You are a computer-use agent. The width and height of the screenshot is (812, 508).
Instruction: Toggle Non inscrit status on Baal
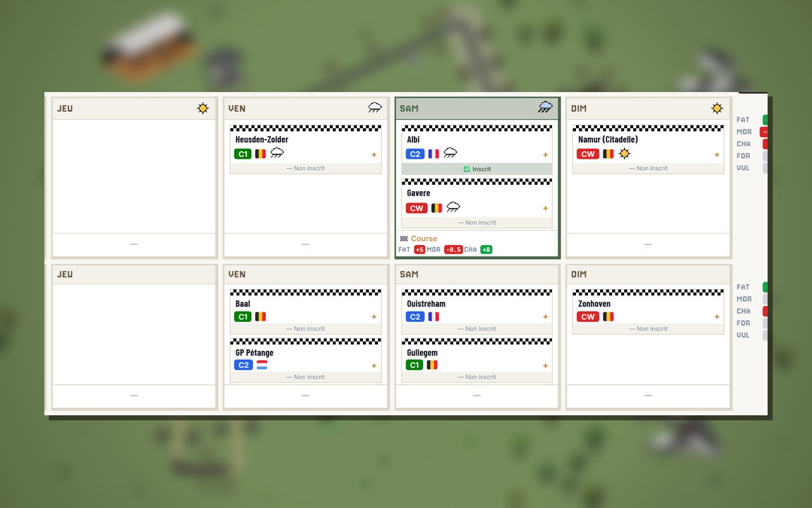pos(306,329)
